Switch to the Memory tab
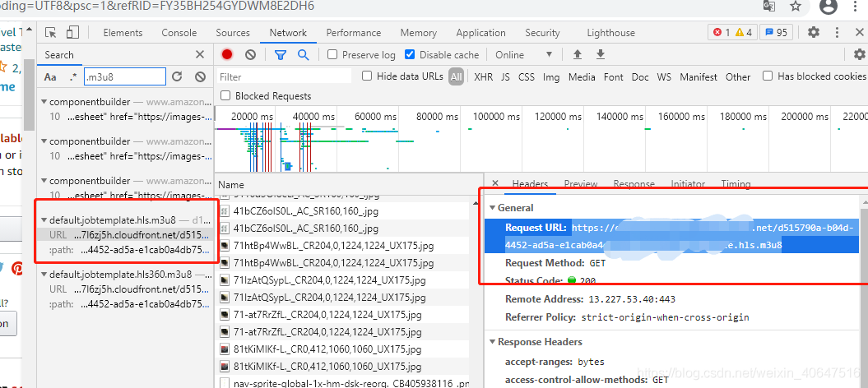 coord(419,33)
